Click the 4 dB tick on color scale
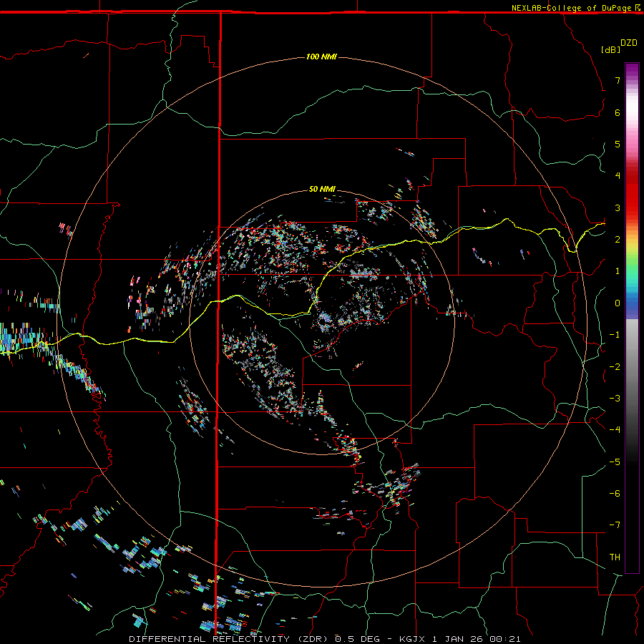This screenshot has height=644, width=644. click(618, 176)
